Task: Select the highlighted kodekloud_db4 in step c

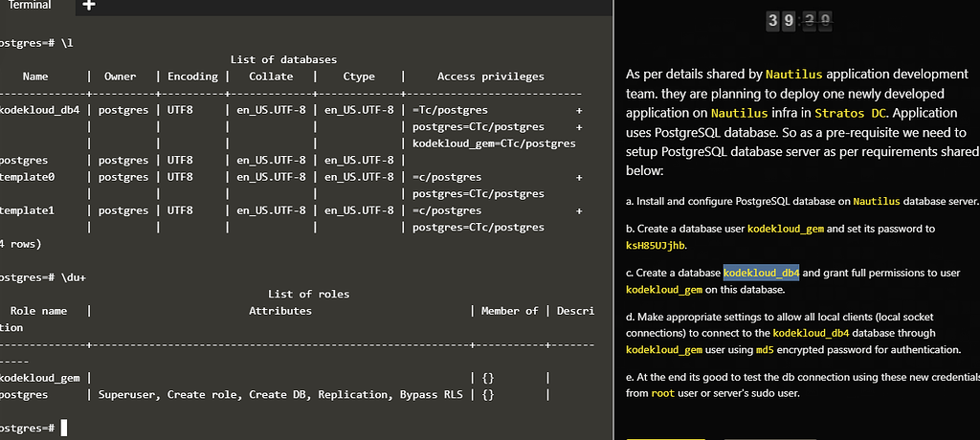Action: [x=761, y=273]
